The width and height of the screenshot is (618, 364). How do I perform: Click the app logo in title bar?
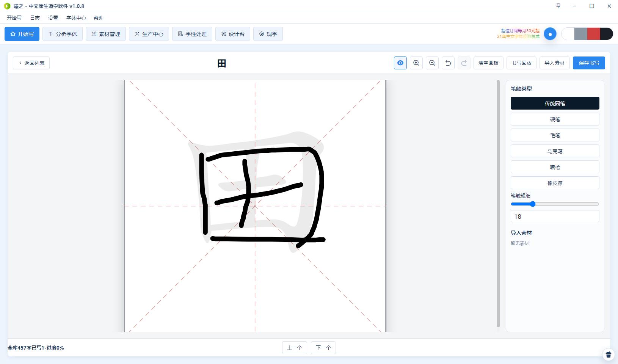(7, 6)
